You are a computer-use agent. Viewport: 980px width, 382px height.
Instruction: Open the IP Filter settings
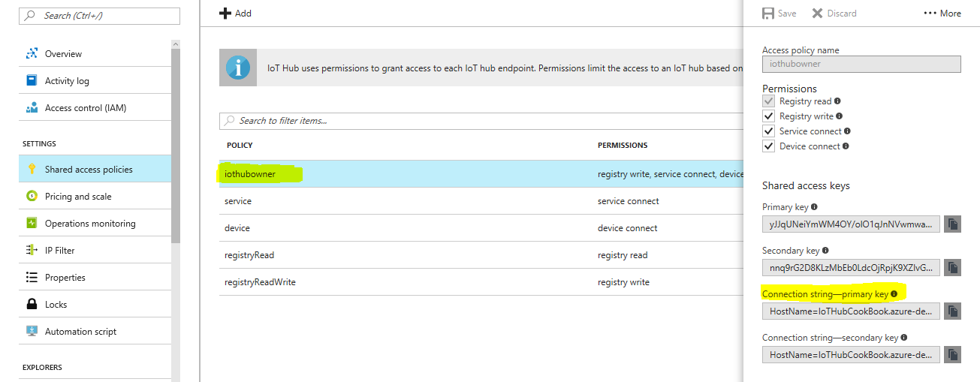pos(60,251)
